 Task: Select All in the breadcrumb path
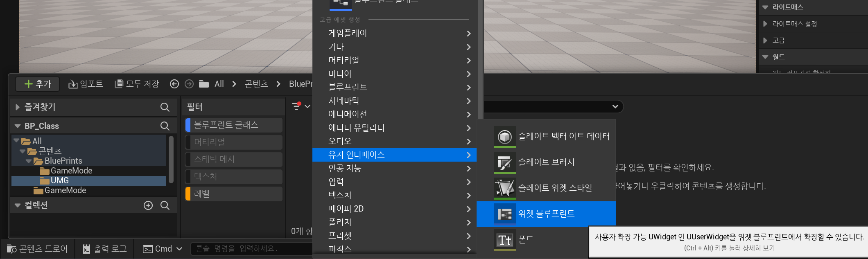[219, 84]
